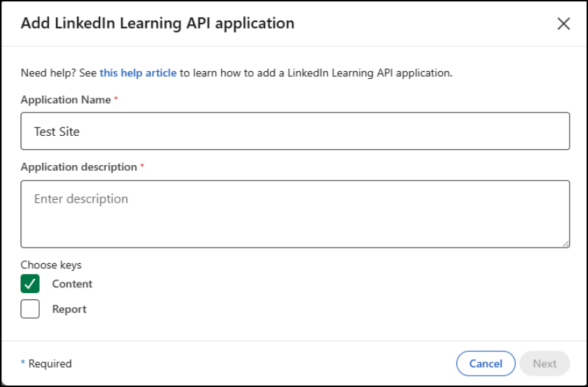This screenshot has height=387, width=588.
Task: Enable the Report key checkbox
Action: 30,309
